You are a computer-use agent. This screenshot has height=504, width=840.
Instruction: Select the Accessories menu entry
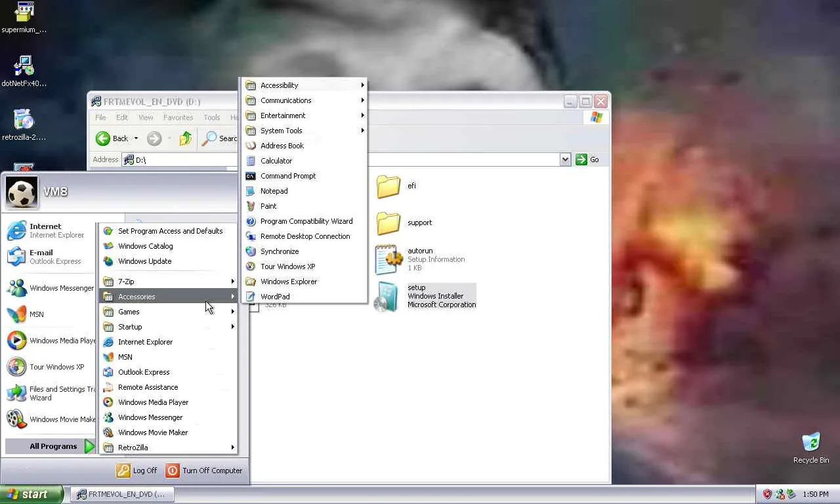pos(168,297)
